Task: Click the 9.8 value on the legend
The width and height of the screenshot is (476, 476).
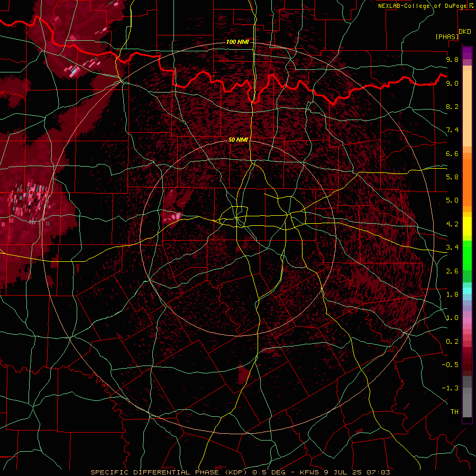Action: click(x=452, y=59)
